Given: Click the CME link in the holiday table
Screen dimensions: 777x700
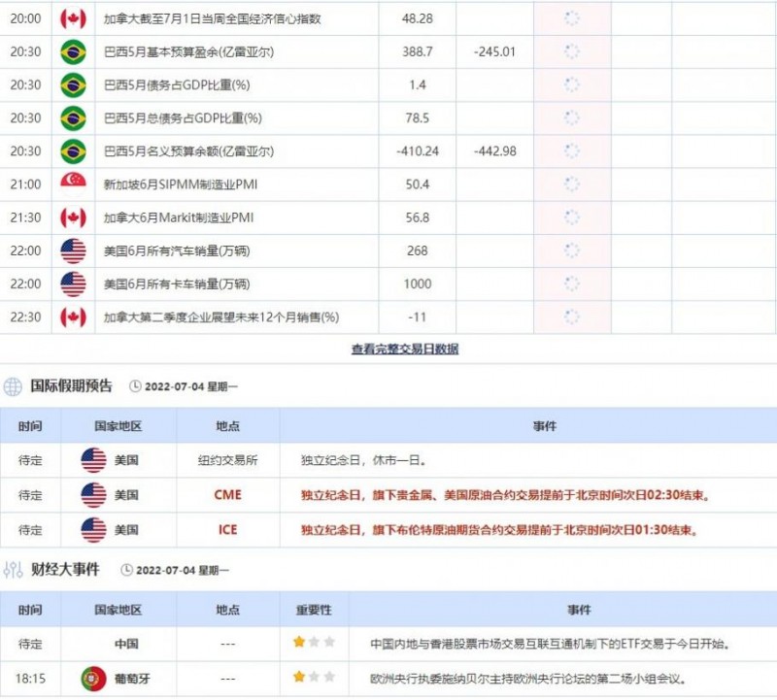Looking at the screenshot, I should point(226,495).
